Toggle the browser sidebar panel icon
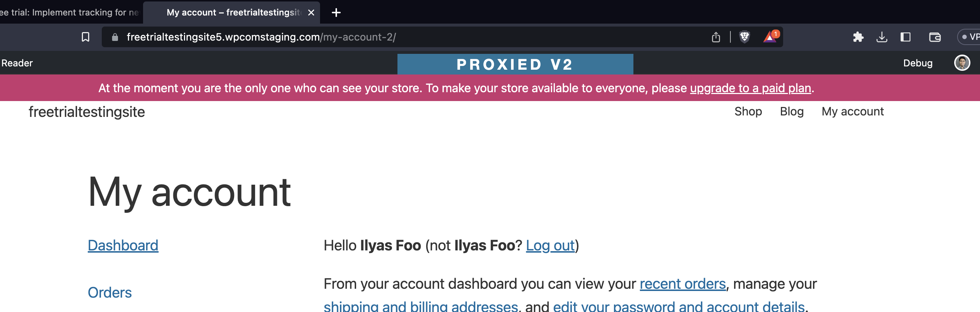980x312 pixels. (905, 37)
